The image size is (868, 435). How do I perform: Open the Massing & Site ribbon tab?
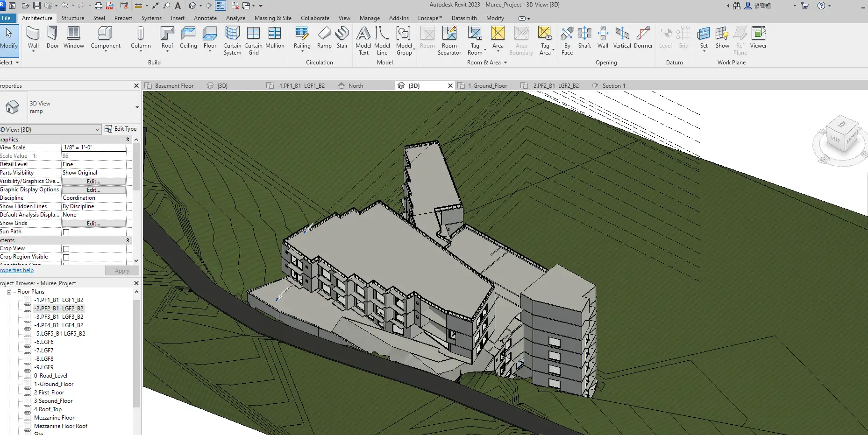tap(273, 18)
